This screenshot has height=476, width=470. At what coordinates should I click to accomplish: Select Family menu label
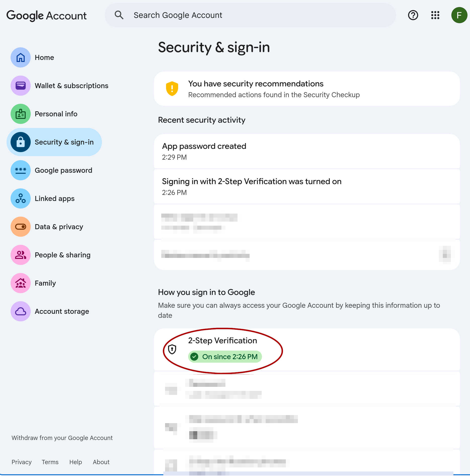[45, 283]
